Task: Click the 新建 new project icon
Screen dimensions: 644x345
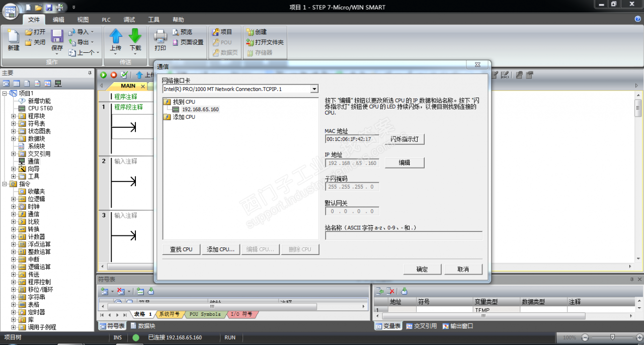Action: [x=13, y=37]
